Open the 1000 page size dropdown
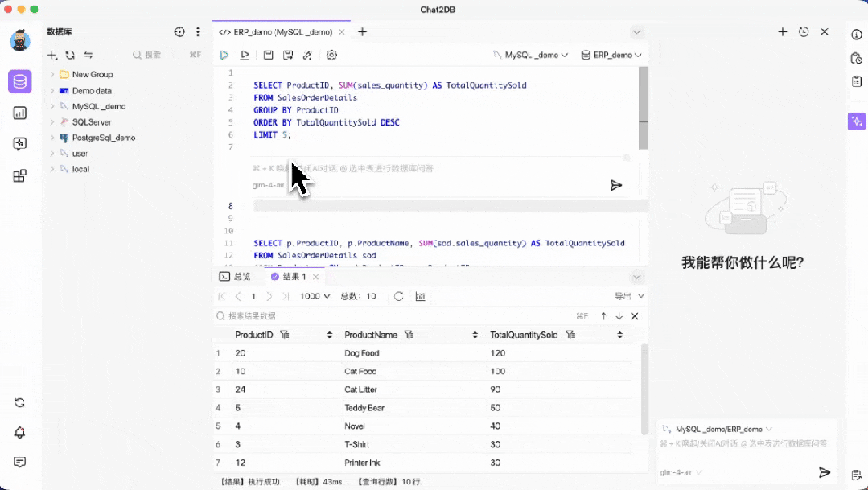Viewport: 868px width, 490px height. coord(315,296)
